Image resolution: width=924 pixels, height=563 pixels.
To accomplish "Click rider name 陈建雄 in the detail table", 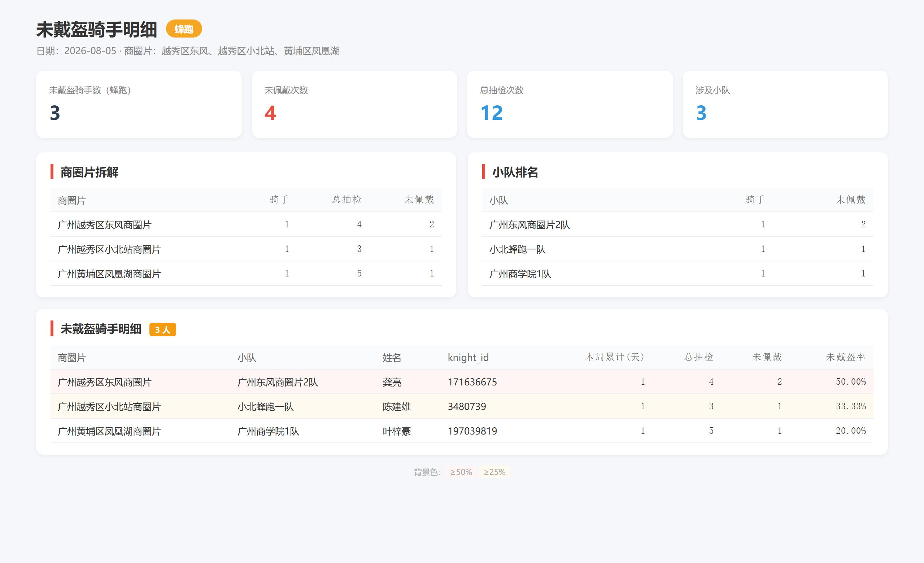I will coord(397,406).
